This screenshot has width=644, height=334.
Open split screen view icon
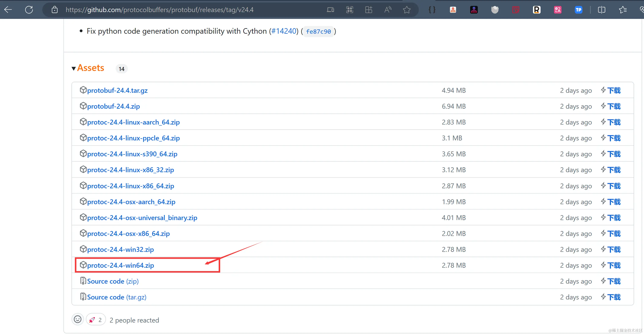(601, 10)
